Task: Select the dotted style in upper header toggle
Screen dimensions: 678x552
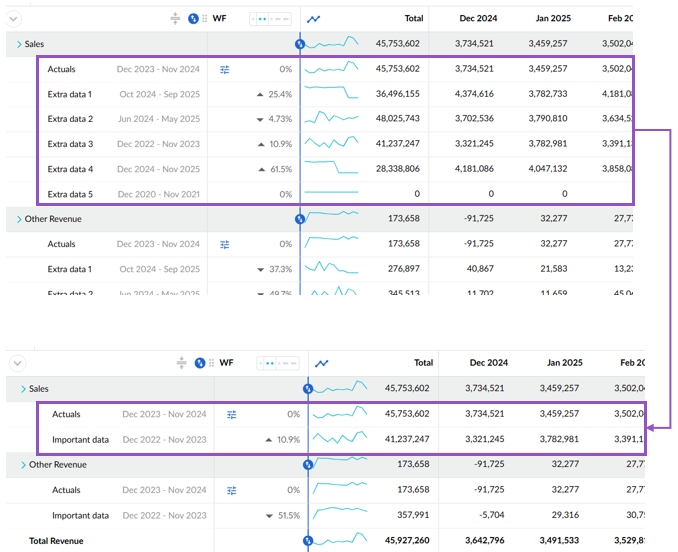Action: pyautogui.click(x=262, y=19)
